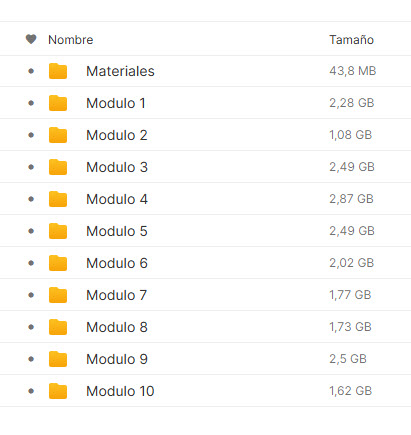
Task: Open the Modulo 7 folder icon
Action: tap(58, 295)
